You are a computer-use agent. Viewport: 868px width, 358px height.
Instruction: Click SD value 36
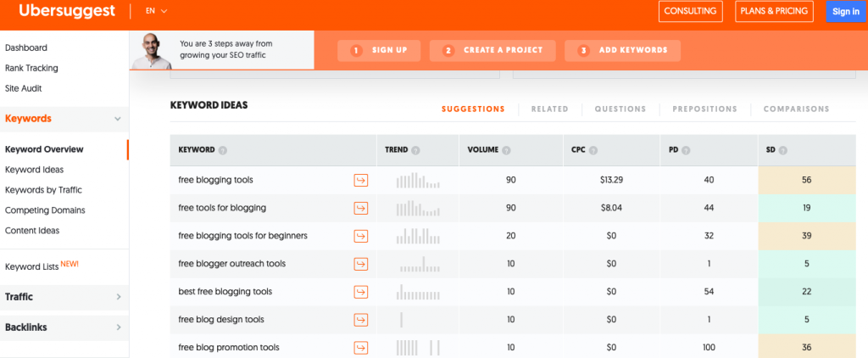(x=807, y=348)
